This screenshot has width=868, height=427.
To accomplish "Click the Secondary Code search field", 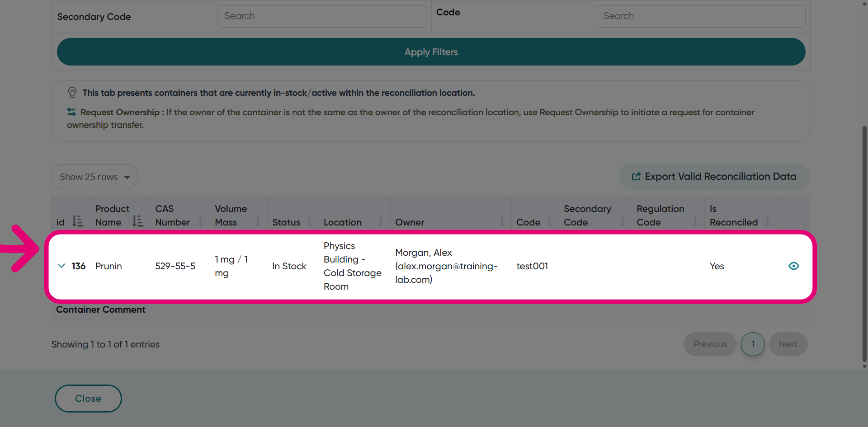I will 321,16.
